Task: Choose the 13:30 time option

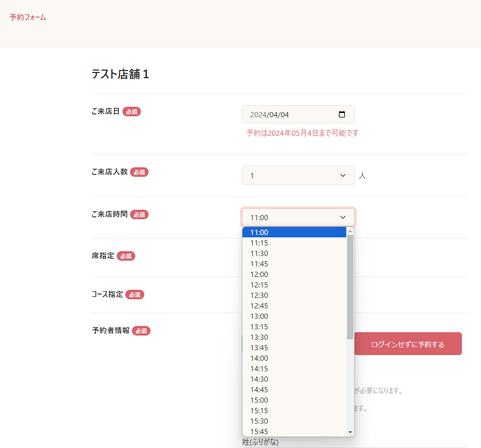Action: click(259, 337)
